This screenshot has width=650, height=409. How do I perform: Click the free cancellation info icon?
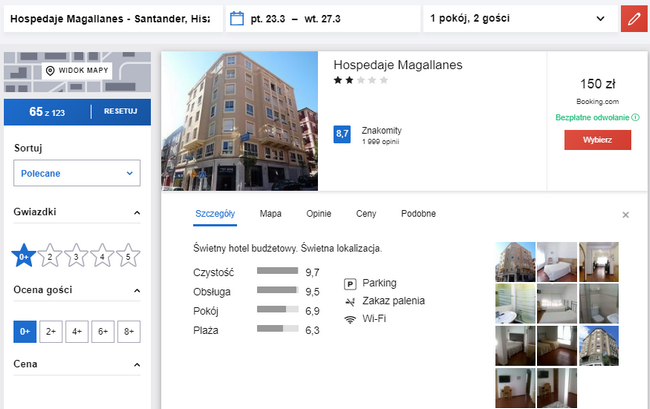point(635,118)
